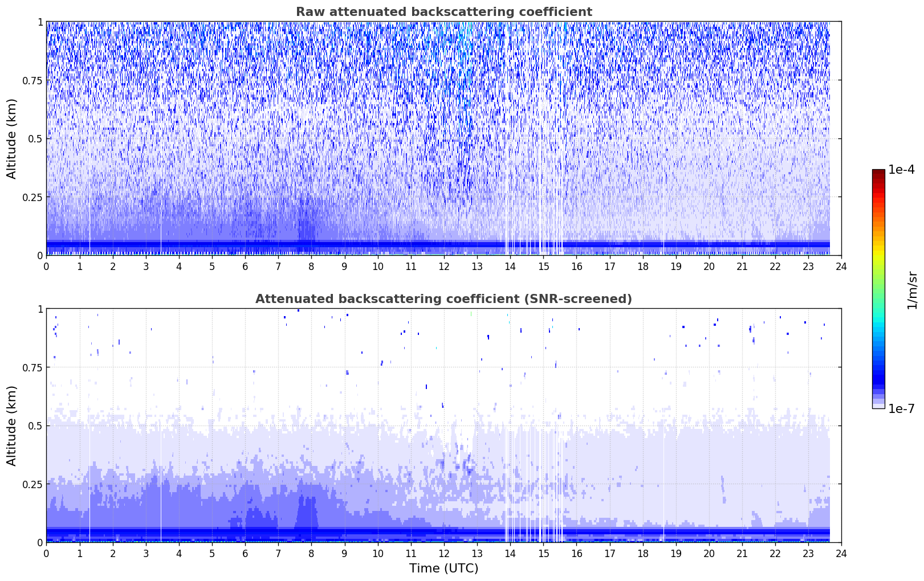Select the "Altitude (km)" label of the raw plot
Image resolution: width=924 pixels, height=581 pixels.
coord(12,138)
